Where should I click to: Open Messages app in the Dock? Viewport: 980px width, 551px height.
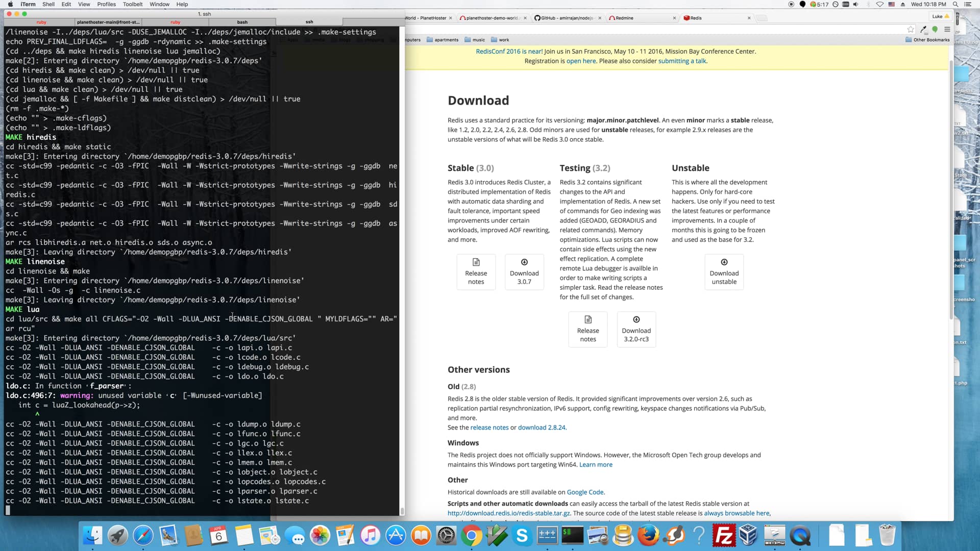295,536
